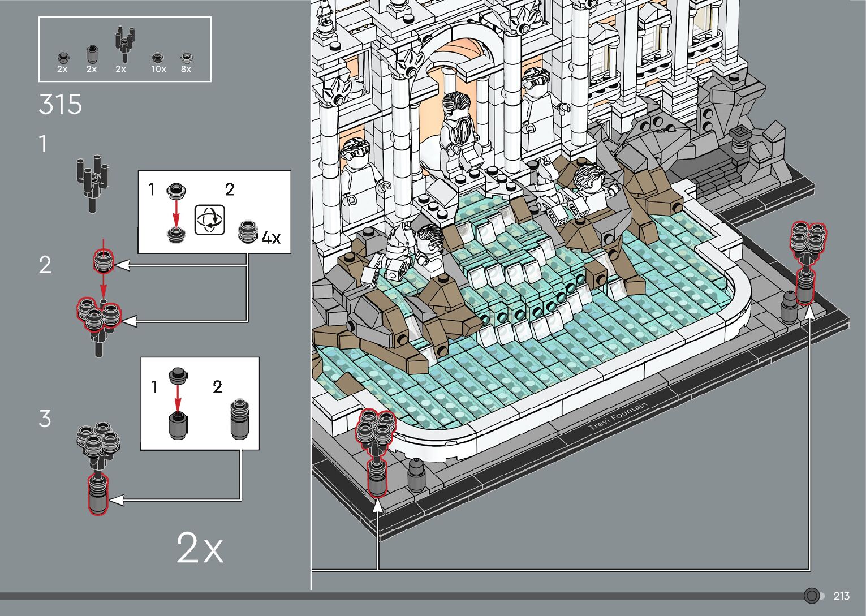
Task: Click the step number 315
Action: click(x=61, y=105)
